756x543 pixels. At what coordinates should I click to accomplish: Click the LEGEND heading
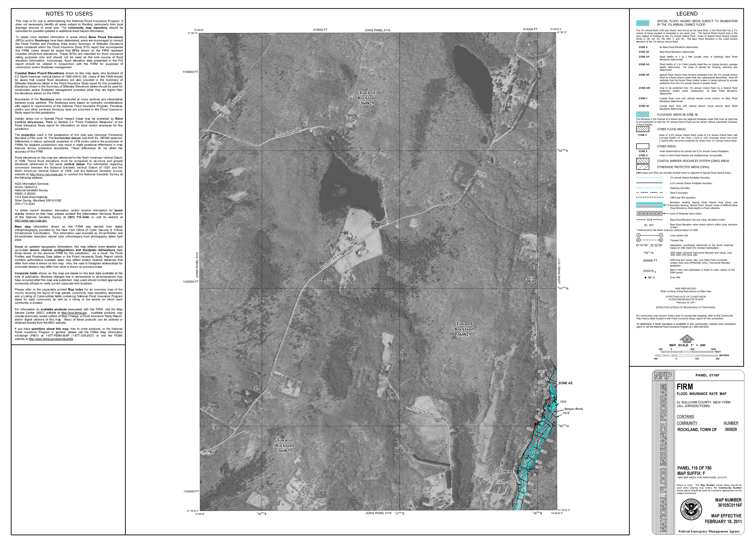coord(687,14)
